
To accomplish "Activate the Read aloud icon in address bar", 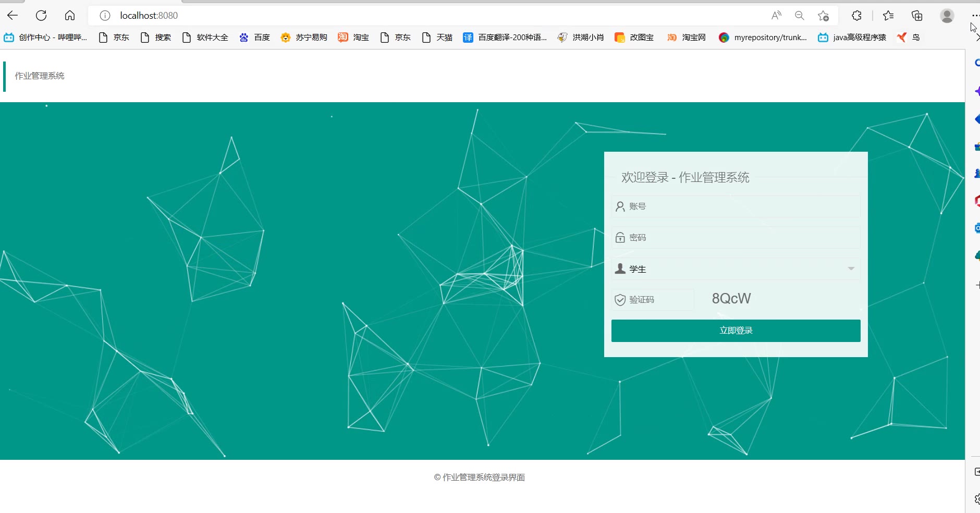I will [776, 16].
